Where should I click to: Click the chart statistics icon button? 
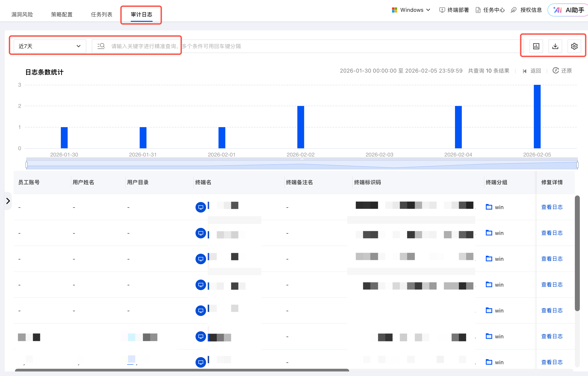click(x=536, y=46)
